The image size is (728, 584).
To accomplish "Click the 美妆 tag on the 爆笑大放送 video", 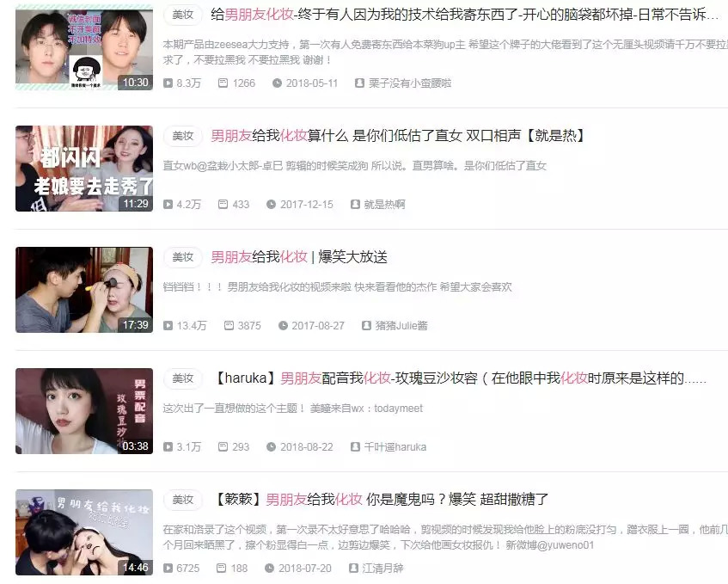I will point(183,257).
